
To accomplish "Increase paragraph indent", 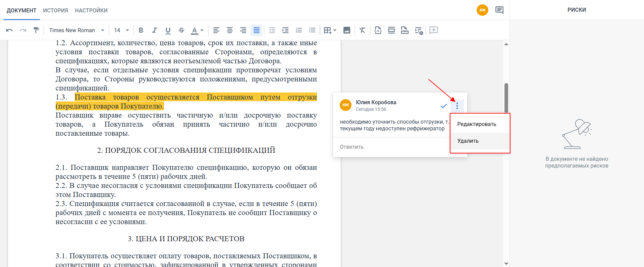I will point(285,30).
